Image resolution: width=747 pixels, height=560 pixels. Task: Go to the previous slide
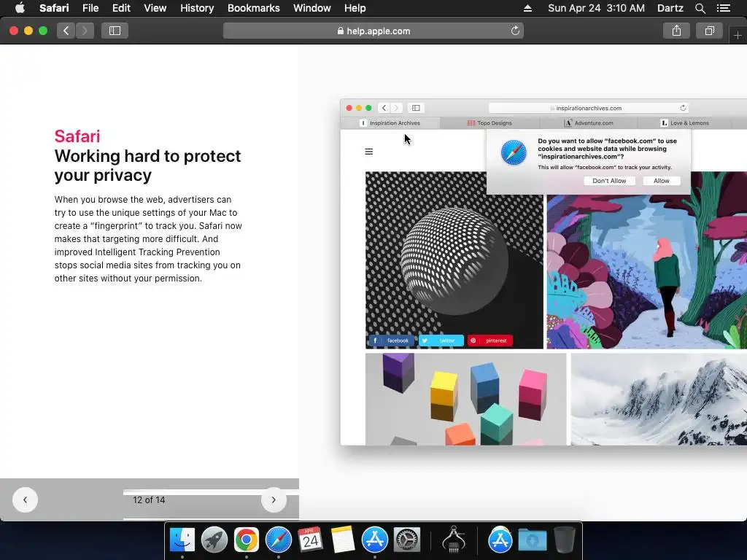tap(26, 499)
